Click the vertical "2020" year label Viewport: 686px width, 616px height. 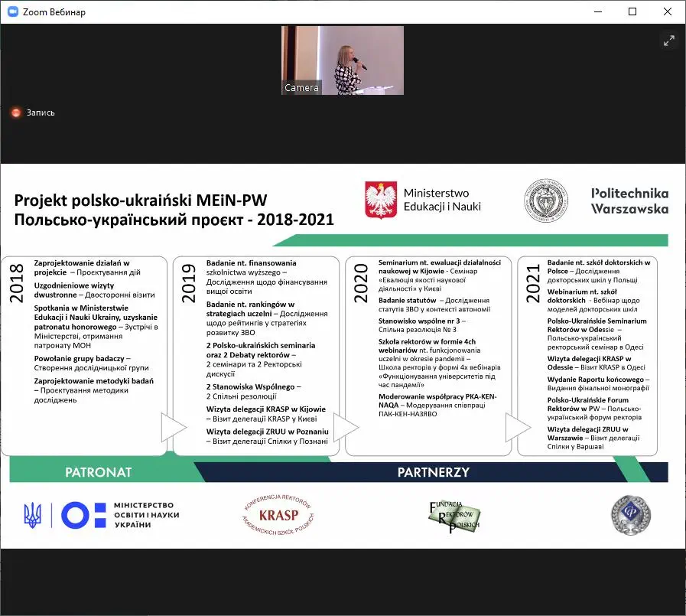(x=361, y=283)
